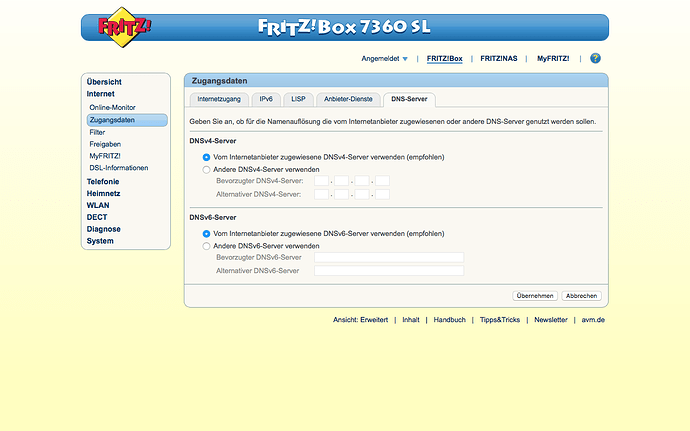Select 'Andere DNSv6-Server verwenden' radio option

click(x=206, y=246)
